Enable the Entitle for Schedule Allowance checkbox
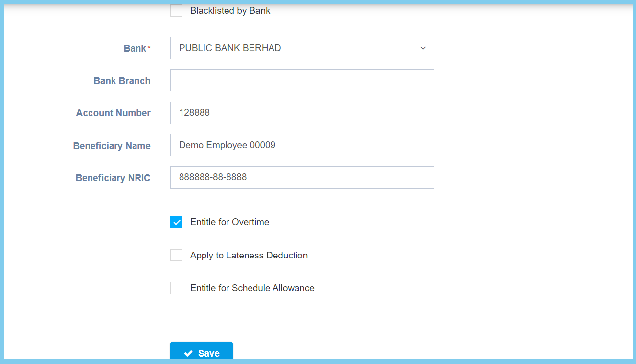636x364 pixels. pos(176,288)
